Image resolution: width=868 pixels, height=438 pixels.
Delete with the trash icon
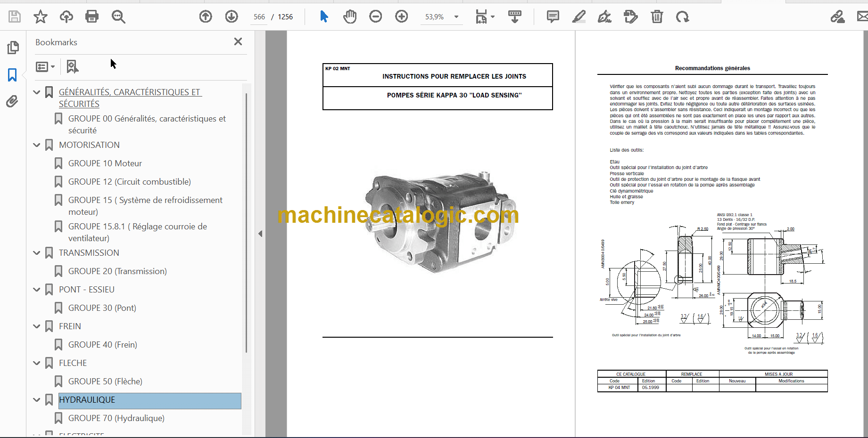click(657, 17)
